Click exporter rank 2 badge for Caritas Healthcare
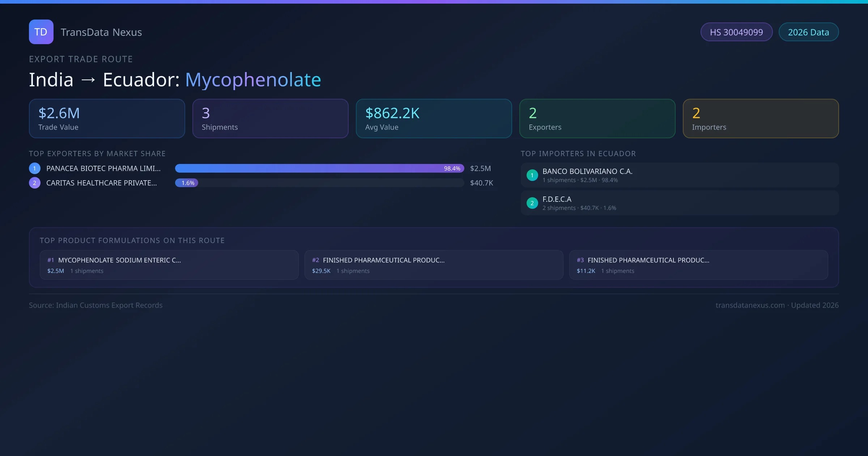The height and width of the screenshot is (456, 868). (x=35, y=183)
